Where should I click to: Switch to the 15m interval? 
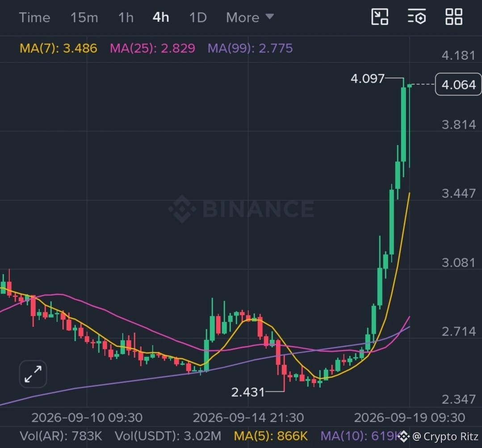[x=84, y=17]
